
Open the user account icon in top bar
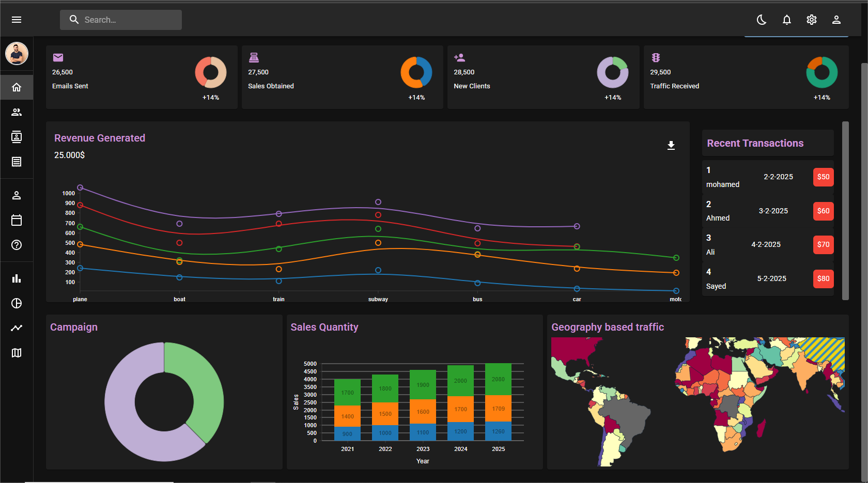tap(836, 20)
